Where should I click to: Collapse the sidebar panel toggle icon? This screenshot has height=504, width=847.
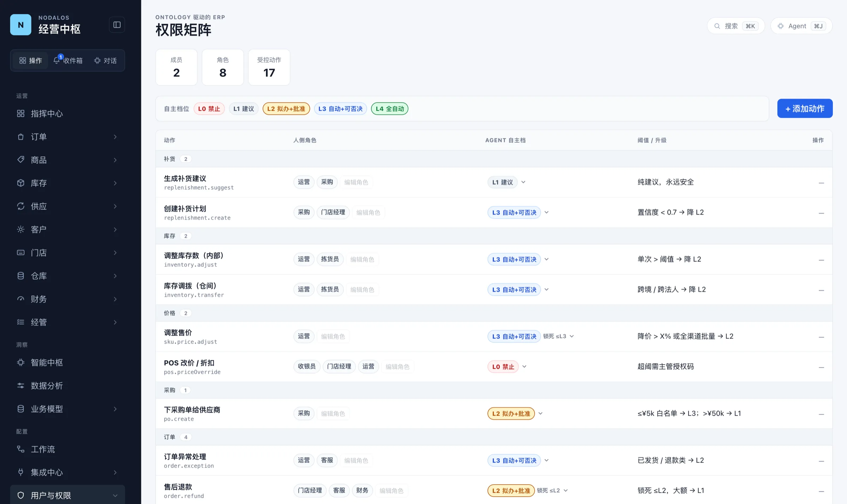(x=117, y=25)
